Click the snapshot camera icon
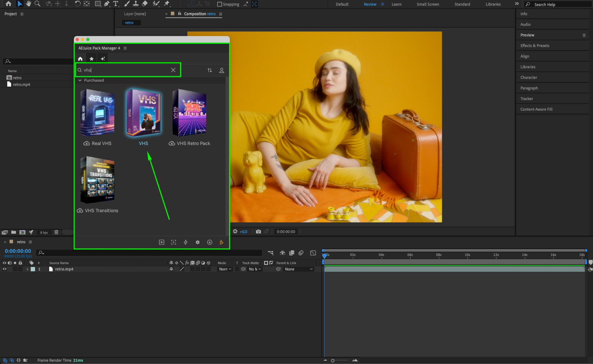 coord(258,231)
